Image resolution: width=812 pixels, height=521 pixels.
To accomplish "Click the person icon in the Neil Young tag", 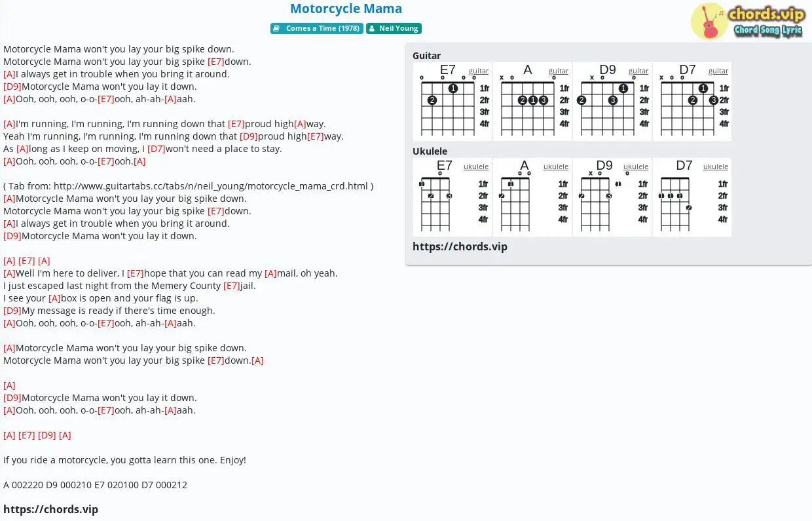I will tap(371, 29).
